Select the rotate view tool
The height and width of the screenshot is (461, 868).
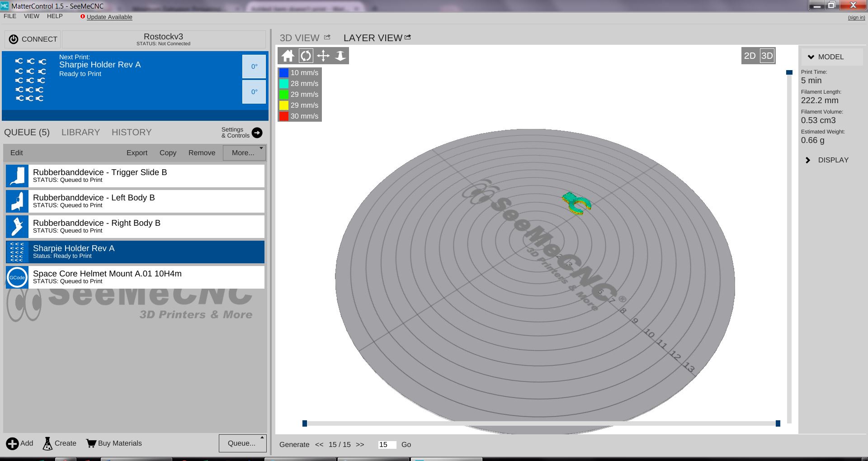coord(306,56)
